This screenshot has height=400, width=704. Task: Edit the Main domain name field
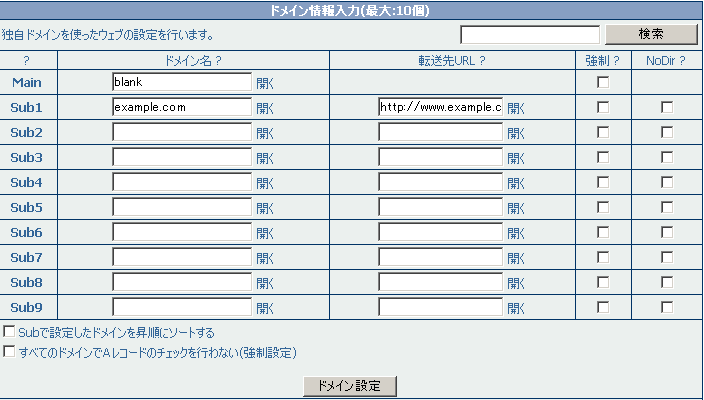coord(182,82)
